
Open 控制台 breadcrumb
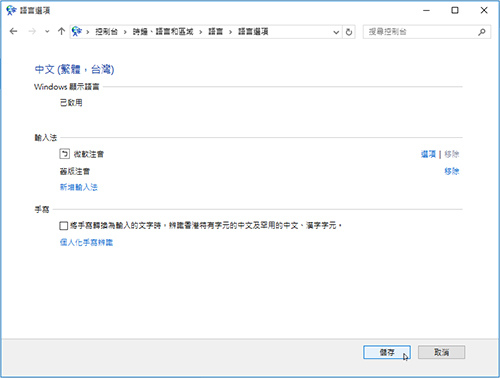click(x=107, y=32)
